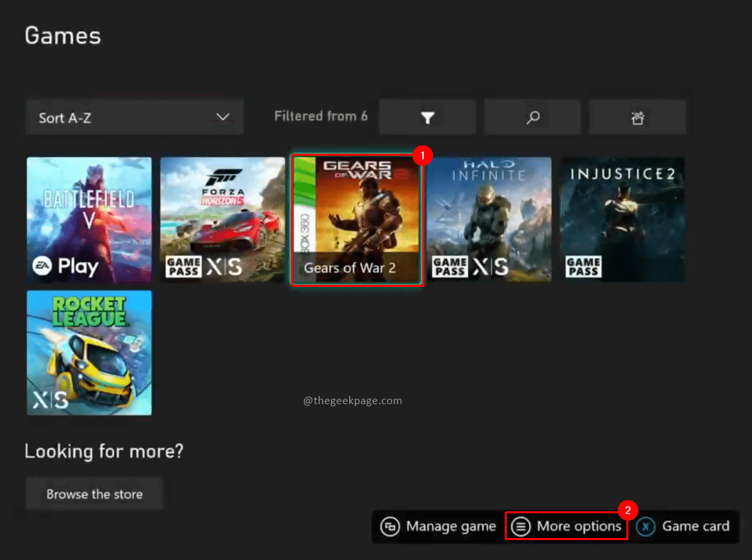Select the Halo Infinite game tile
752x560 pixels.
pos(489,220)
